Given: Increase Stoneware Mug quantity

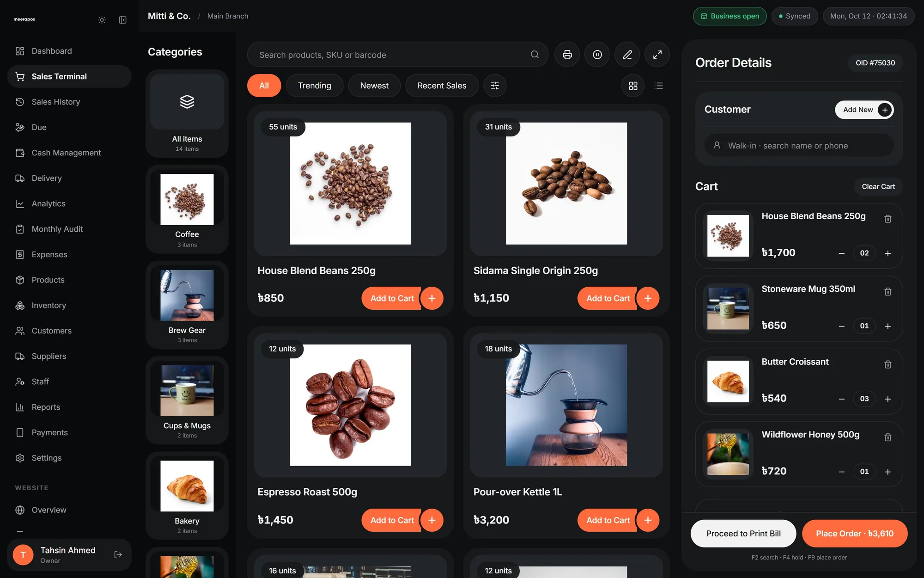Looking at the screenshot, I should click(888, 326).
